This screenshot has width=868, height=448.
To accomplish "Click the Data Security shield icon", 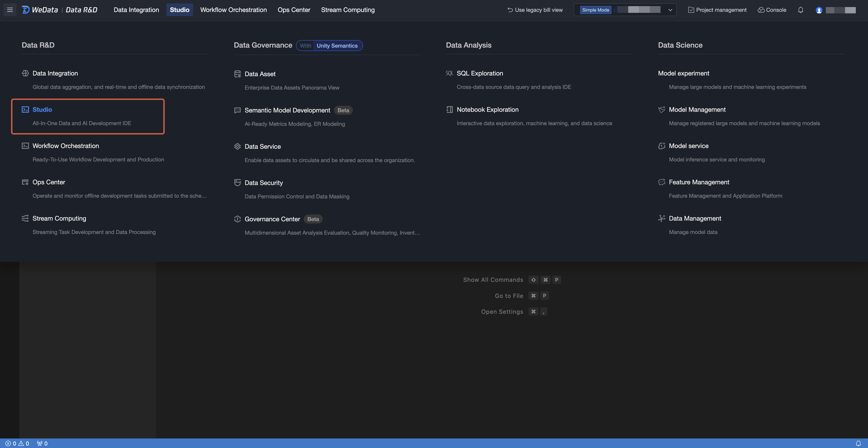I will tap(237, 183).
